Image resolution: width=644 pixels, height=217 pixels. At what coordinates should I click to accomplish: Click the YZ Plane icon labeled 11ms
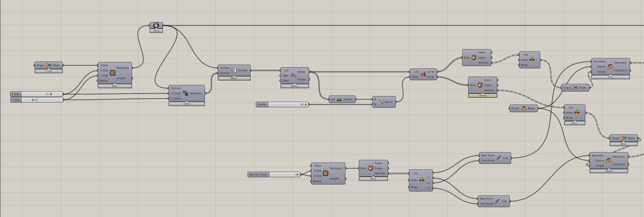point(49,65)
